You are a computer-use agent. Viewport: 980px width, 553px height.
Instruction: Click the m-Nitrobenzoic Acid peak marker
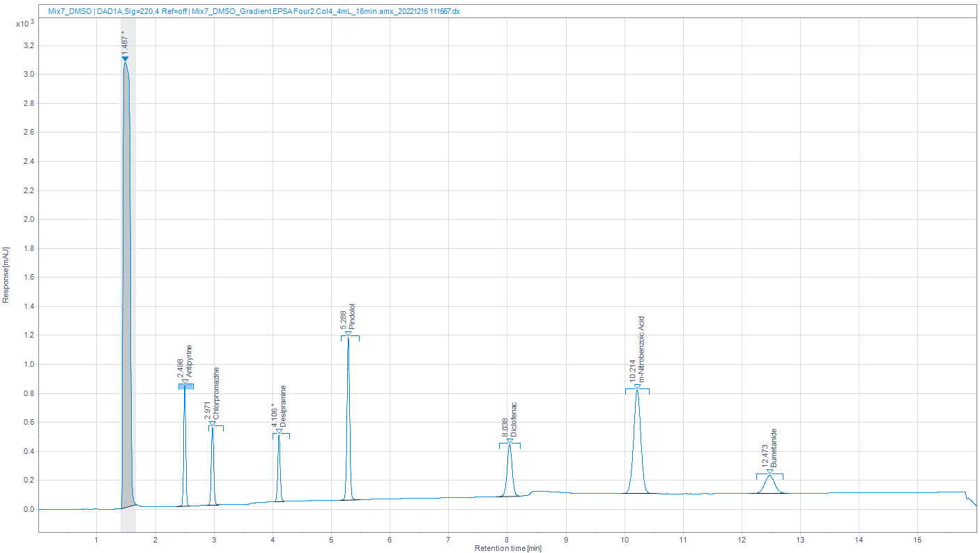pos(637,386)
